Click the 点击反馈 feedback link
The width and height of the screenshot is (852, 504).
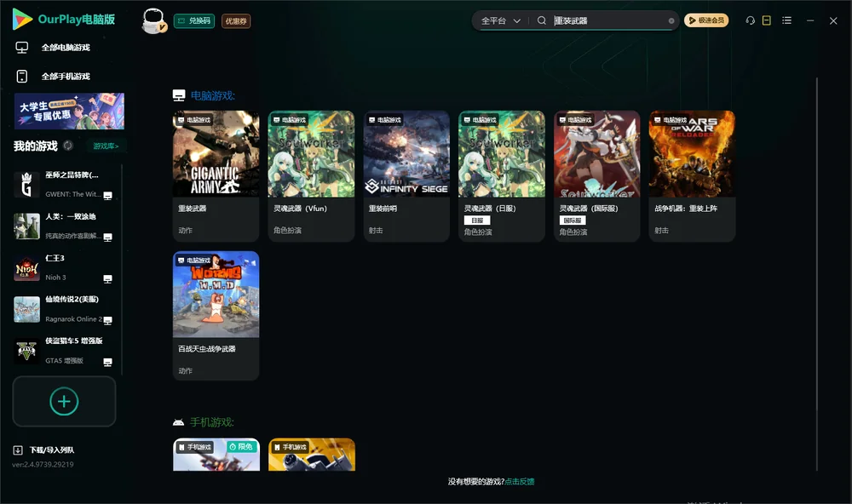point(520,481)
